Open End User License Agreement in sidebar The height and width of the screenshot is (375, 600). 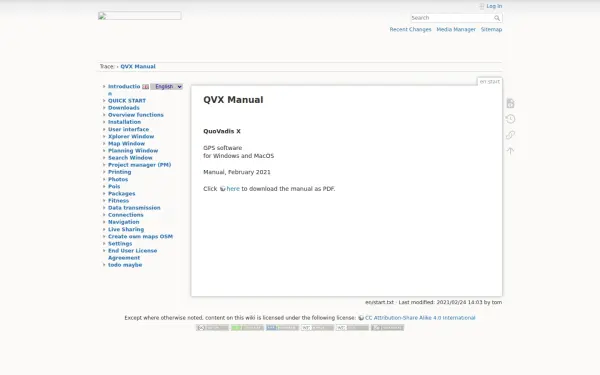pos(132,254)
